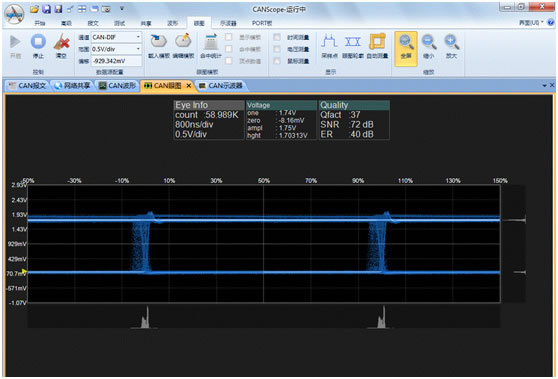Toggle the voltage measurement checkbox
The width and height of the screenshot is (558, 379).
(277, 49)
